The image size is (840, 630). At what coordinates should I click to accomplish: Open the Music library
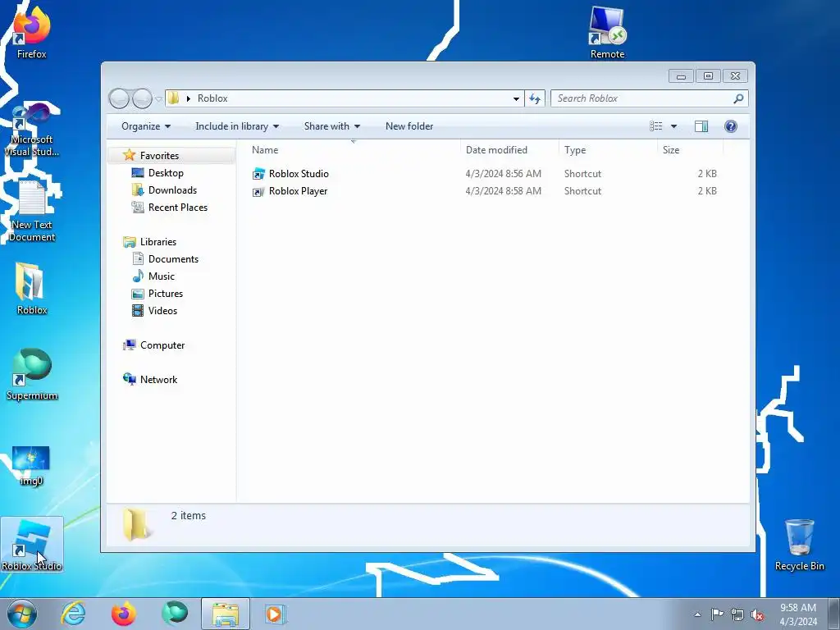162,276
